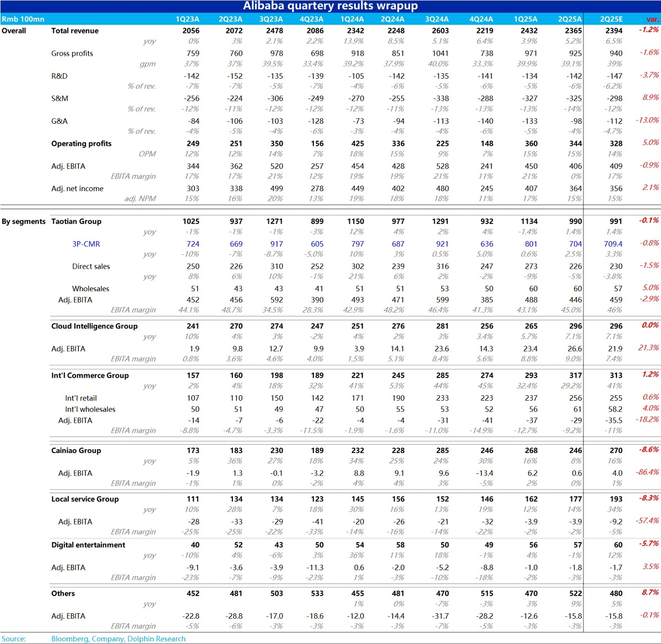Click the Local service 2Q25E value 193
The height and width of the screenshot is (644, 661).
(x=616, y=499)
